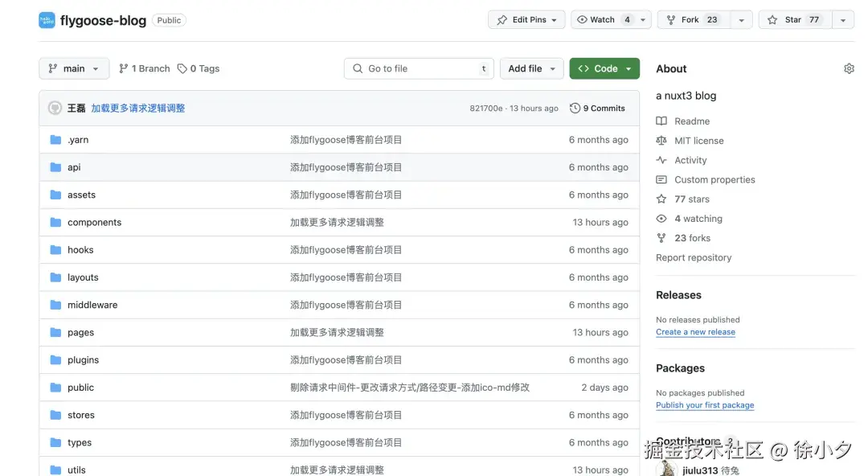Open the main branch selector dropdown

click(x=74, y=68)
